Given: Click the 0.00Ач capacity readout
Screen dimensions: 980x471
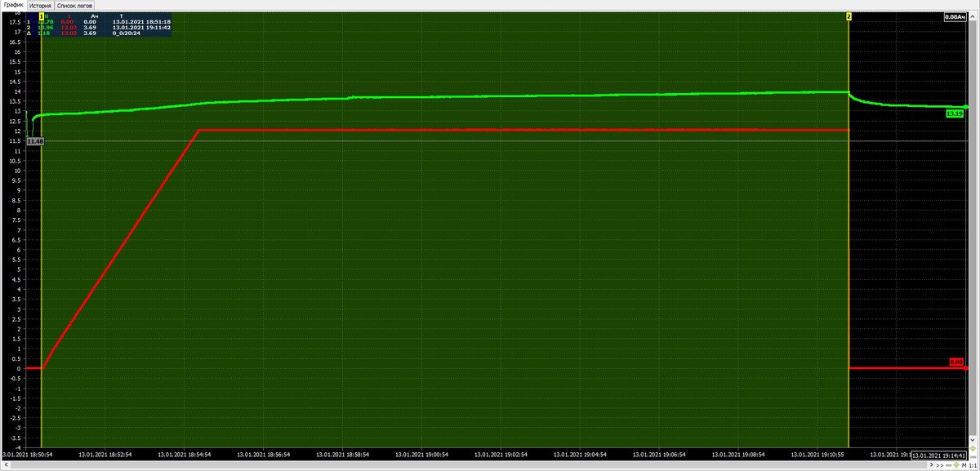Looking at the screenshot, I should [956, 16].
